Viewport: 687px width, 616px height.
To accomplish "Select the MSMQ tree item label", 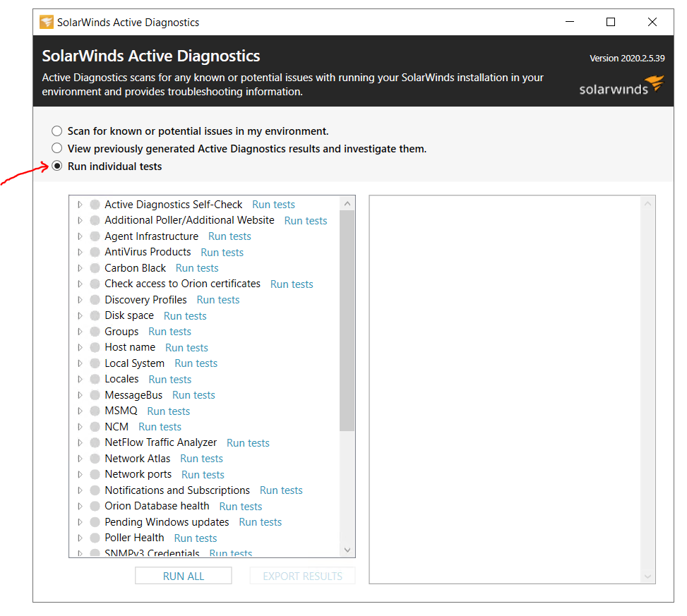I will pos(121,411).
